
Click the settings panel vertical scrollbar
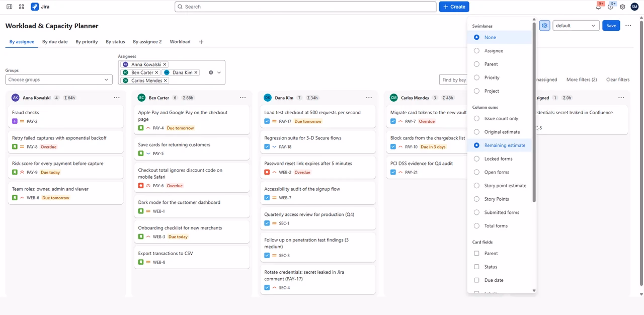(534, 113)
